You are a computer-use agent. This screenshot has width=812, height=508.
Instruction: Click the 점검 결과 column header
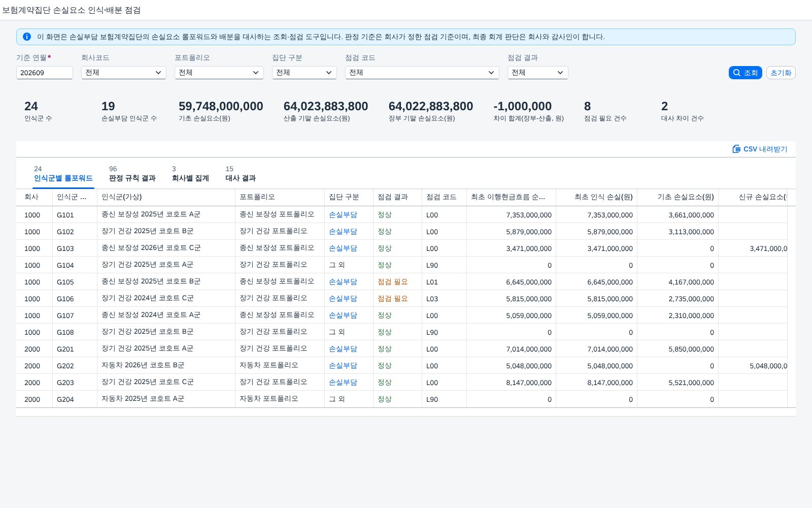pyautogui.click(x=398, y=197)
